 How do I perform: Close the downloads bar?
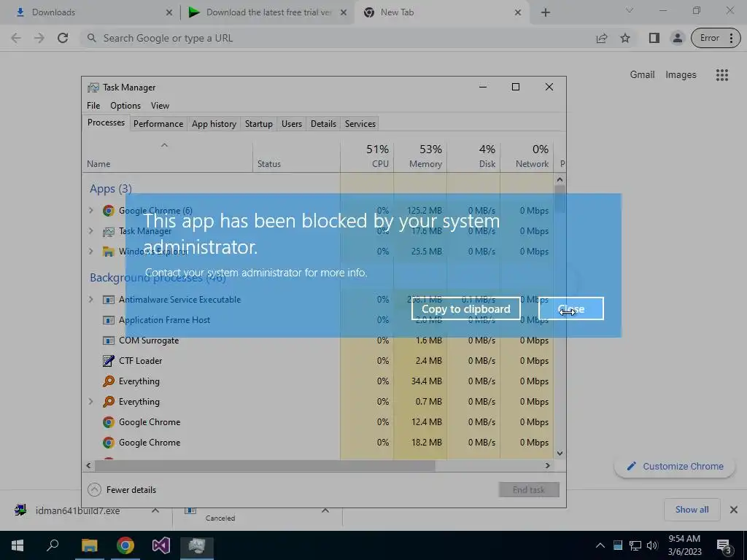pyautogui.click(x=734, y=510)
